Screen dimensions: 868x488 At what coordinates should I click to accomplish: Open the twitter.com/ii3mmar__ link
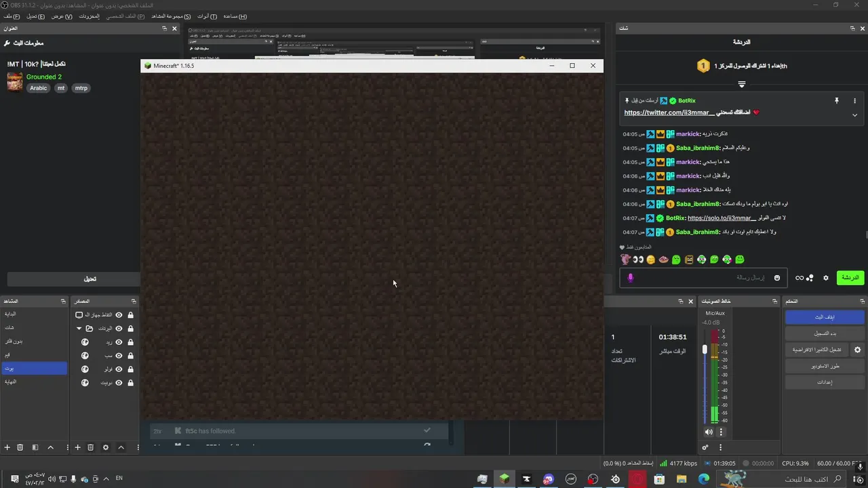(x=669, y=113)
